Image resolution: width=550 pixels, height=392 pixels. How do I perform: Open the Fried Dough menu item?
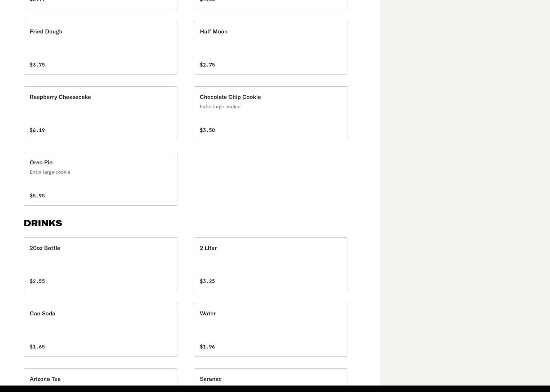101,48
